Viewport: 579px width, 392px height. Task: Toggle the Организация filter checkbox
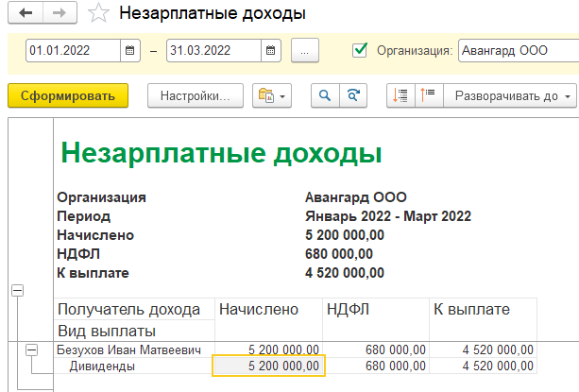[x=359, y=50]
